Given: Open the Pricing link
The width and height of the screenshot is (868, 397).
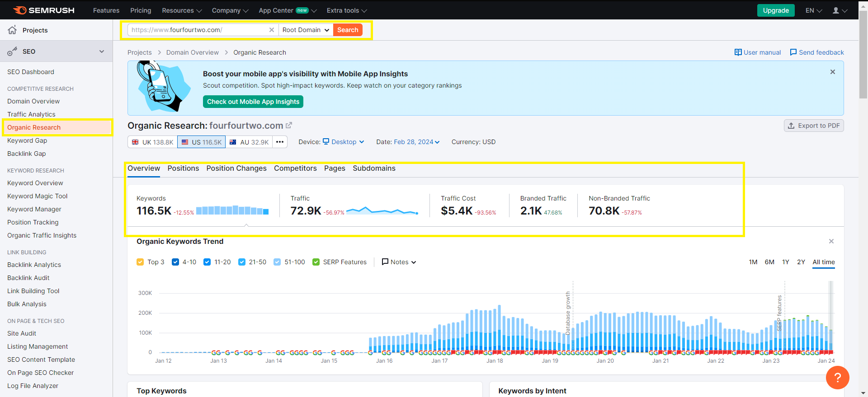Looking at the screenshot, I should (141, 10).
